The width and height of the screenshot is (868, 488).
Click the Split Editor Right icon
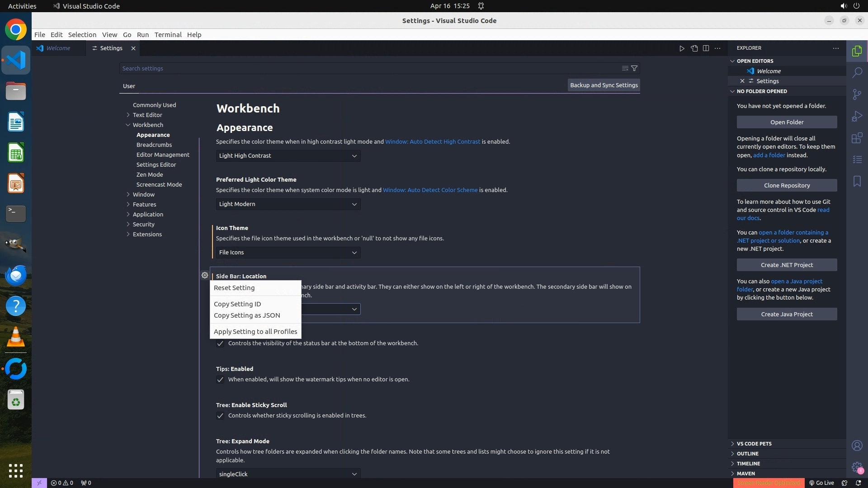coord(706,48)
